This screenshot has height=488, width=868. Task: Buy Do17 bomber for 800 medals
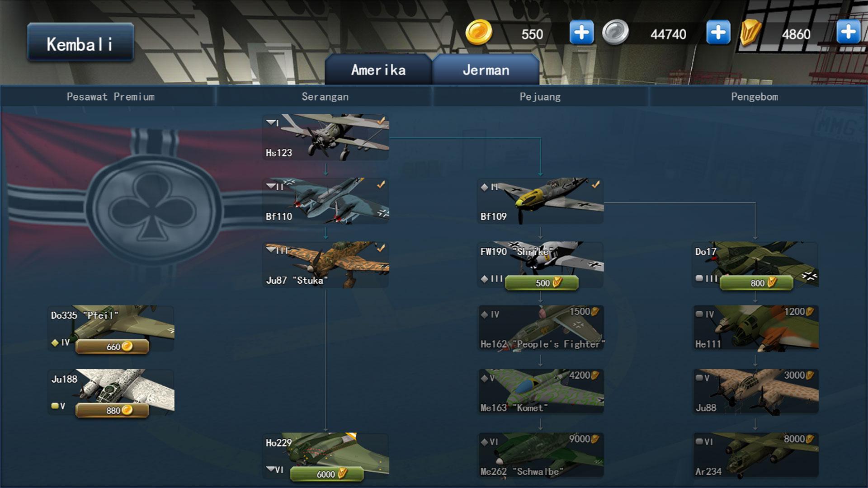(756, 283)
